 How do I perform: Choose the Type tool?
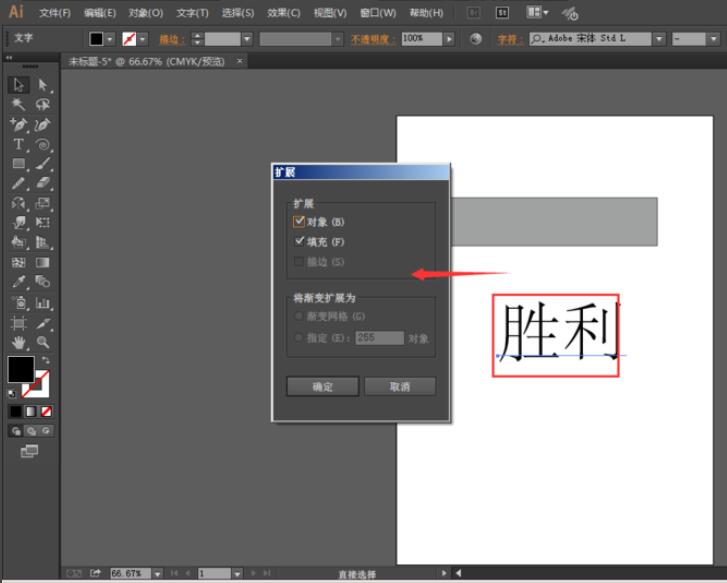19,144
